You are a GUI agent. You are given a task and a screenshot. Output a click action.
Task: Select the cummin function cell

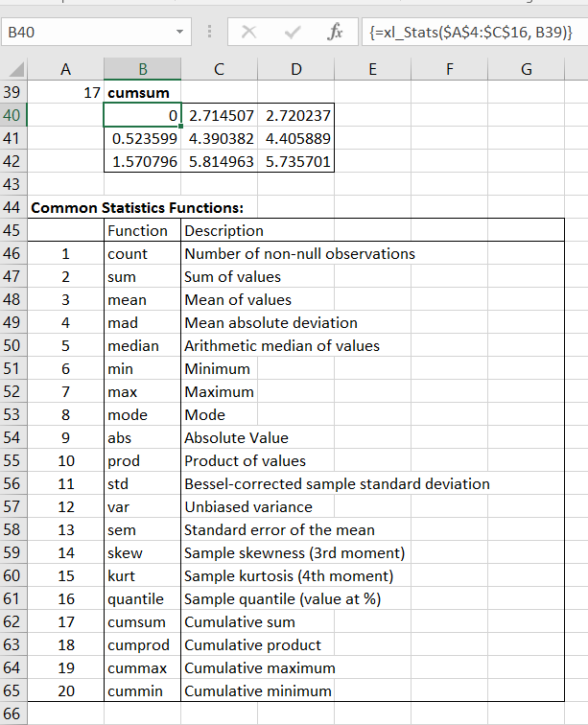[142, 690]
